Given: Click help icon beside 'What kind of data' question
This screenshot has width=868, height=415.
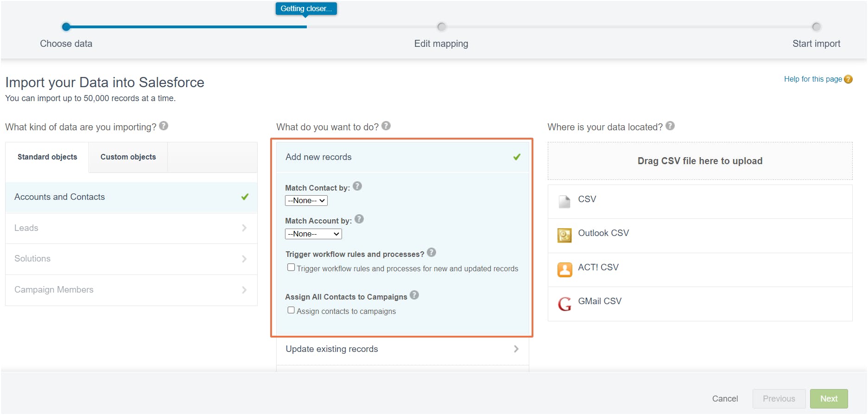Looking at the screenshot, I should coord(164,126).
